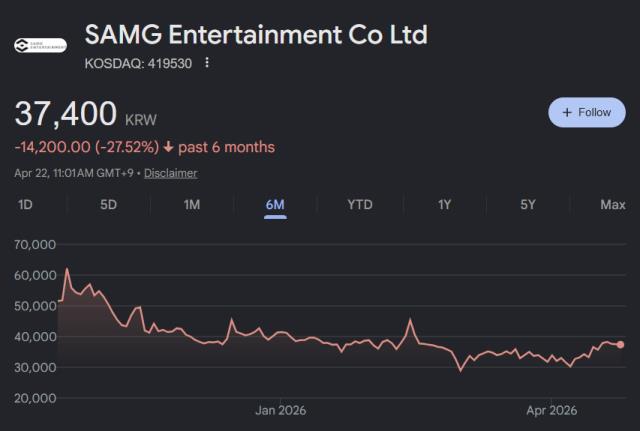The width and height of the screenshot is (640, 431).
Task: Open the Disclaimer link
Action: point(170,173)
